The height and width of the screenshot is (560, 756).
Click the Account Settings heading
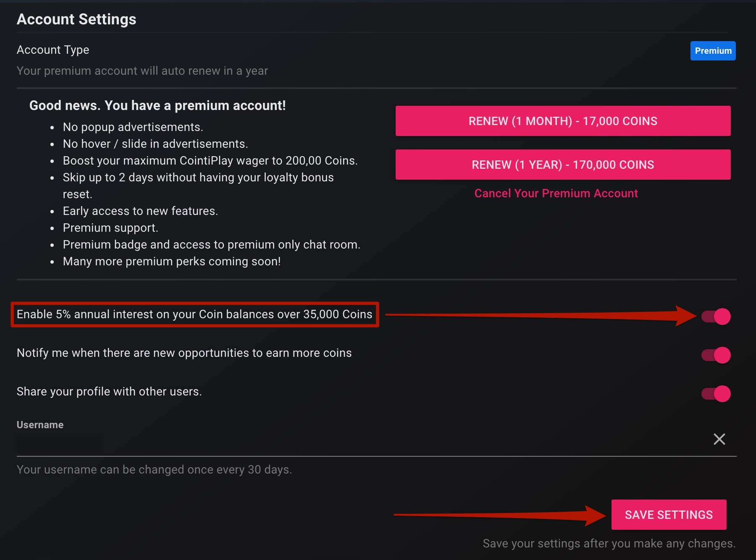coord(76,19)
